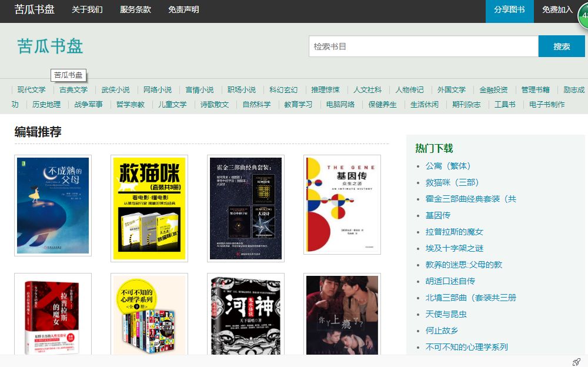The width and height of the screenshot is (588, 367).
Task: Open 基因传 link in 热门下载
Action: [438, 215]
